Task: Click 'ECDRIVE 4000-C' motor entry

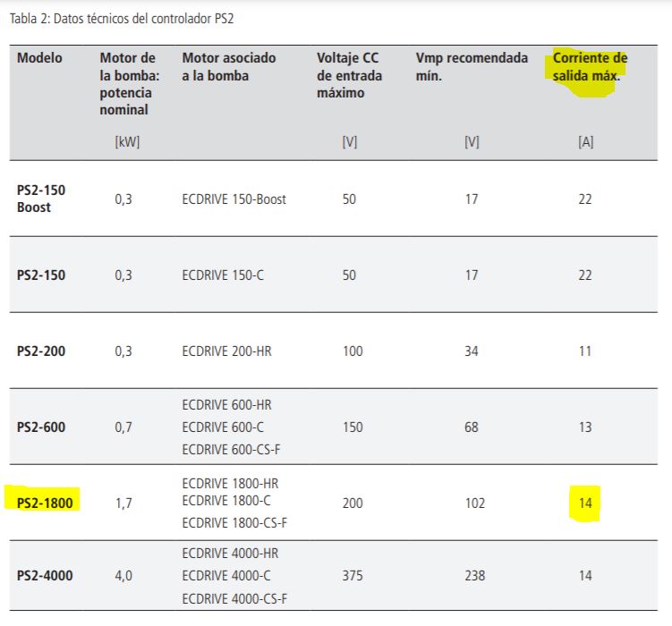Action: click(226, 576)
